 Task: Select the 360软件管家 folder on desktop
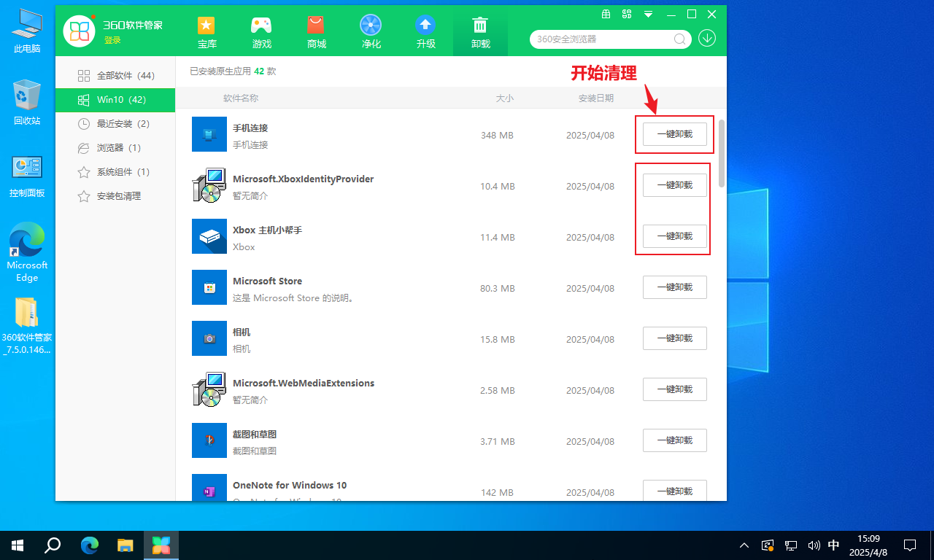coord(27,325)
